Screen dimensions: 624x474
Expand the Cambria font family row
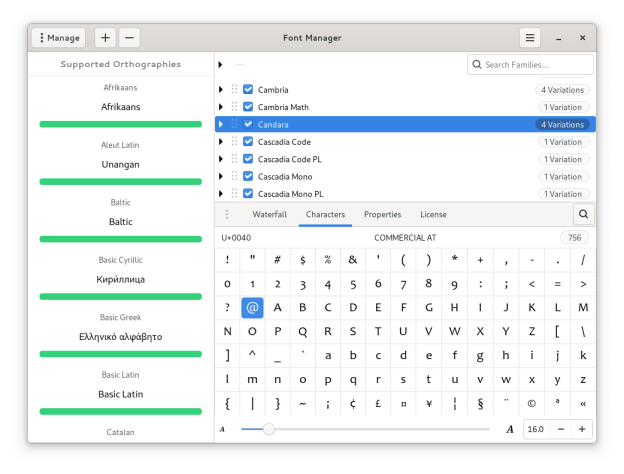coord(221,90)
